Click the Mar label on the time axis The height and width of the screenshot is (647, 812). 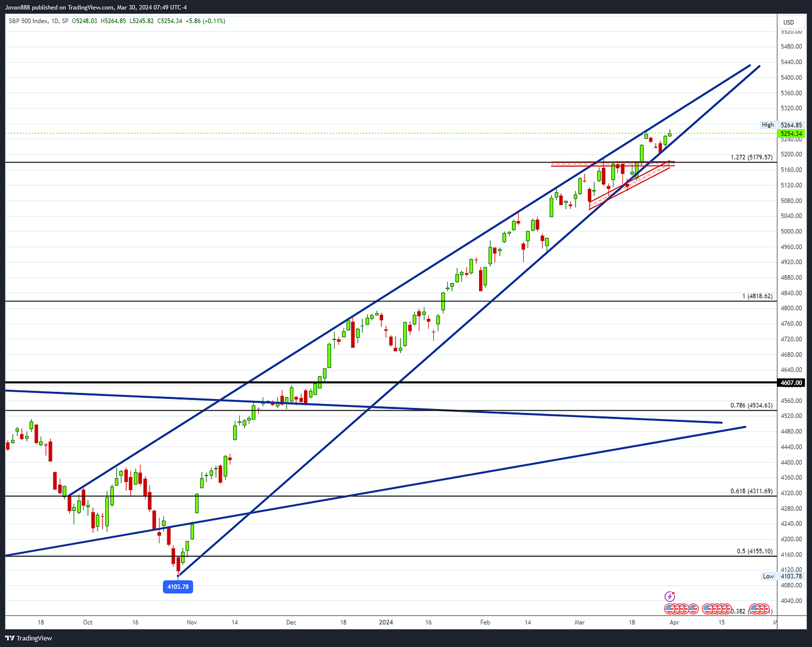pyautogui.click(x=580, y=622)
